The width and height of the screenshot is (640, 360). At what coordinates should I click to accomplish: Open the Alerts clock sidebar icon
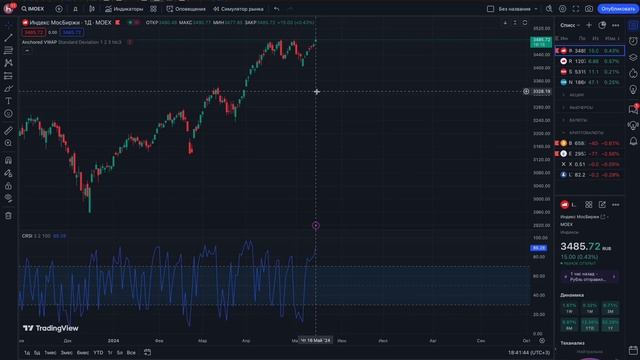(x=633, y=41)
